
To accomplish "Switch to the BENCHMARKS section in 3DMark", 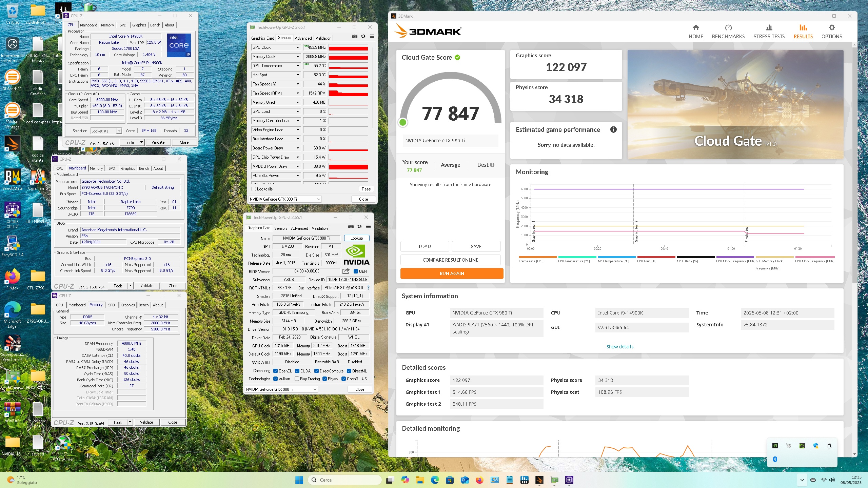I will coord(728,32).
